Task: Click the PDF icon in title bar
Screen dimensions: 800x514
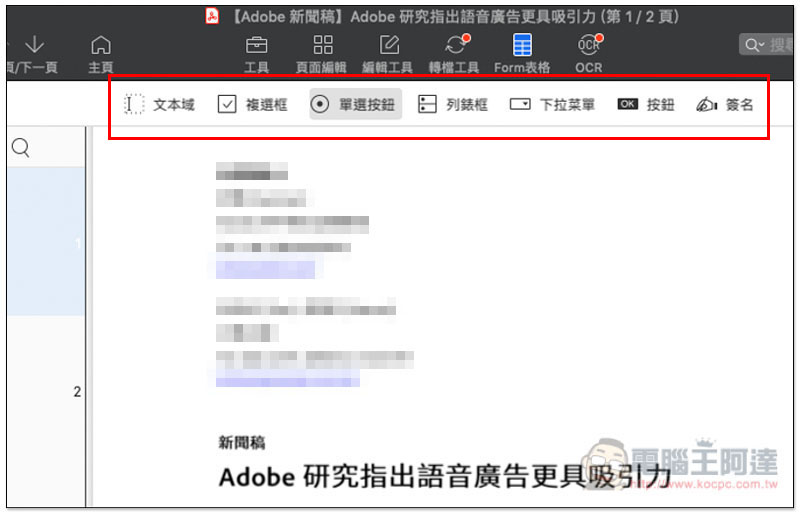Action: pyautogui.click(x=212, y=16)
